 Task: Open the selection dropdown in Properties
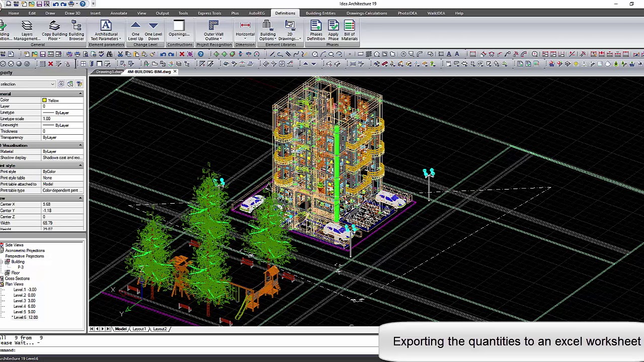52,84
